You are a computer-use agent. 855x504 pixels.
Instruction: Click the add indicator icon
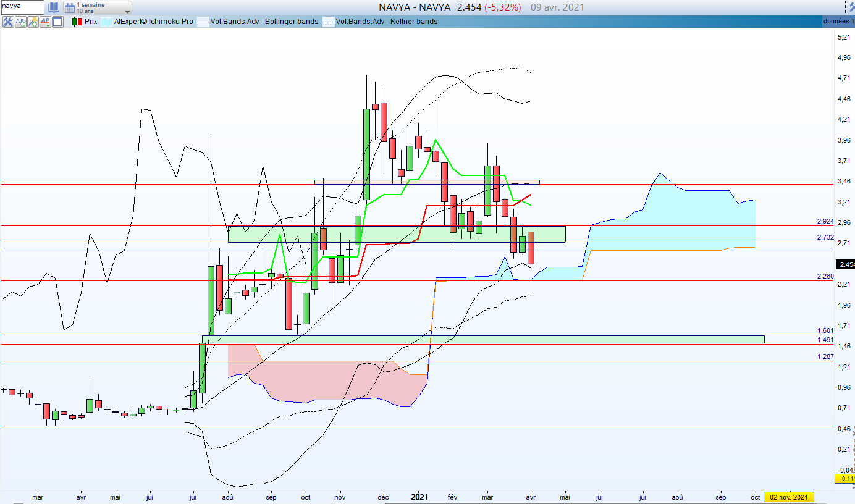[x=20, y=22]
